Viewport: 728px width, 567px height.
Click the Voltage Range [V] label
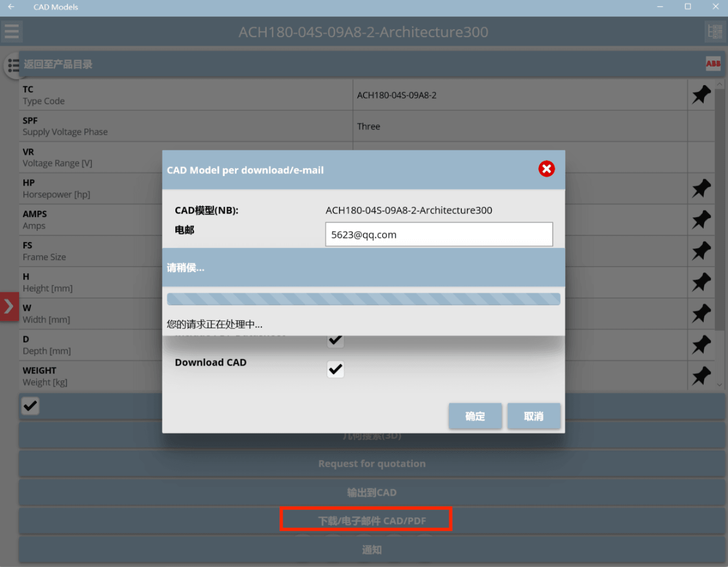pyautogui.click(x=57, y=163)
